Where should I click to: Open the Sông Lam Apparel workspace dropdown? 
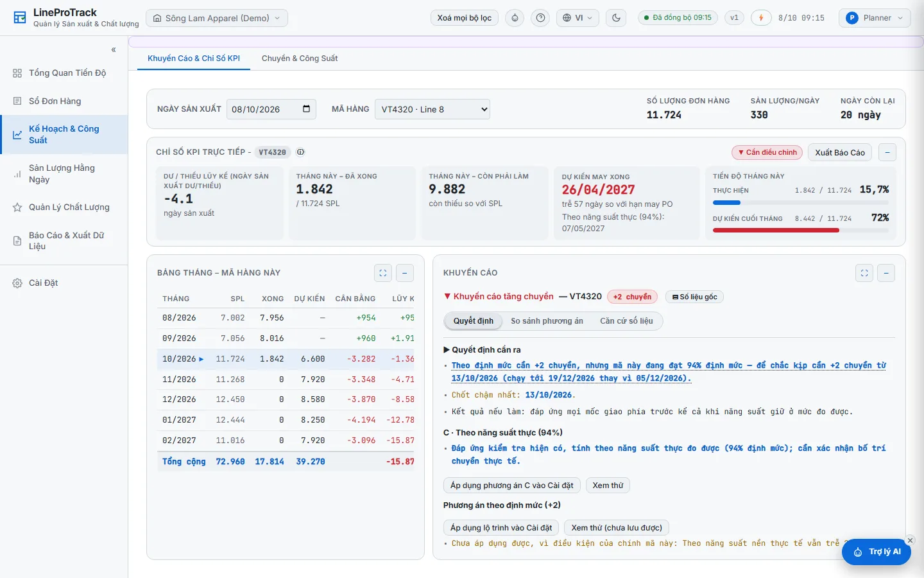[x=217, y=18]
